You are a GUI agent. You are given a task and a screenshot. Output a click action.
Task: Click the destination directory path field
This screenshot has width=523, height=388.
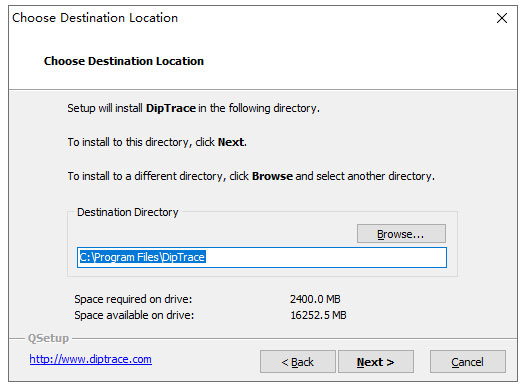tap(262, 257)
